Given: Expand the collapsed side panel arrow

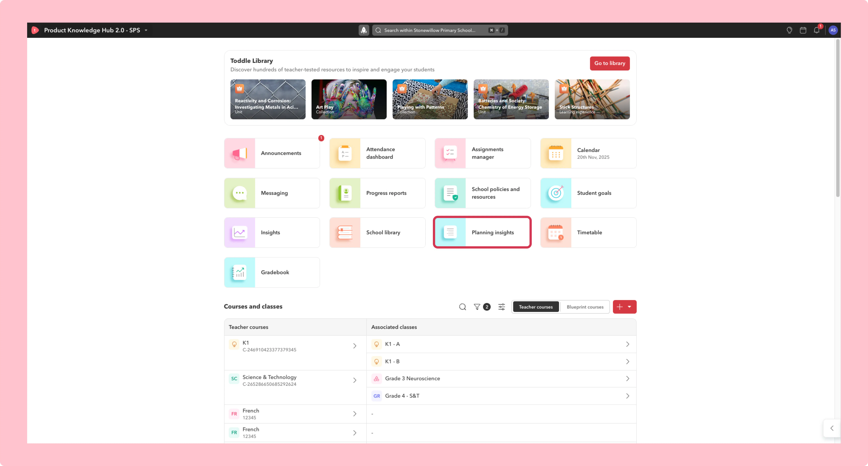Looking at the screenshot, I should [x=832, y=428].
